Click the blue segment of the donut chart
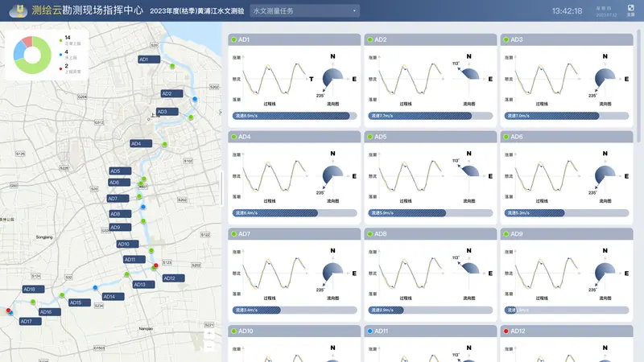The height and width of the screenshot is (362, 644). [19, 51]
